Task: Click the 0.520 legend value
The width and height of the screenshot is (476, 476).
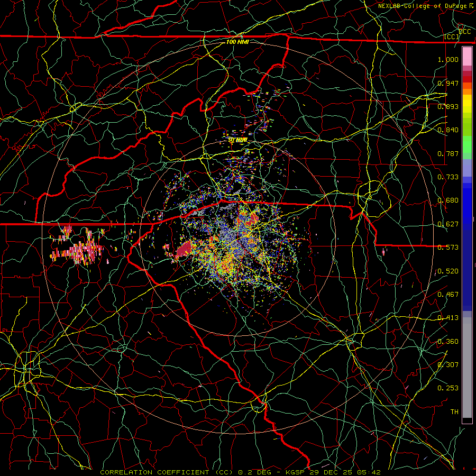Action: 448,271
